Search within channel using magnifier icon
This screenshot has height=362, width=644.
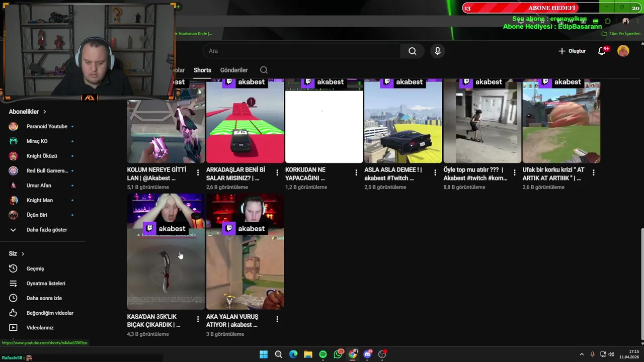coord(264,70)
